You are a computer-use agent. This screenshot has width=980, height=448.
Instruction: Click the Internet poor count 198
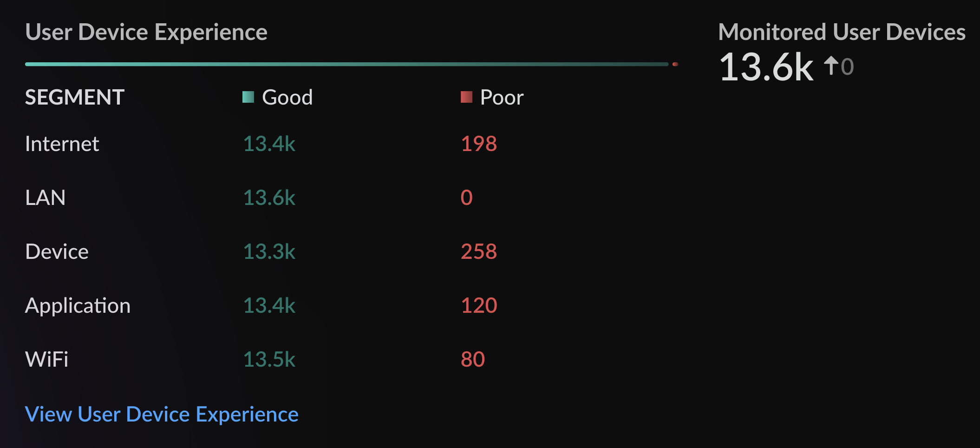coord(479,144)
